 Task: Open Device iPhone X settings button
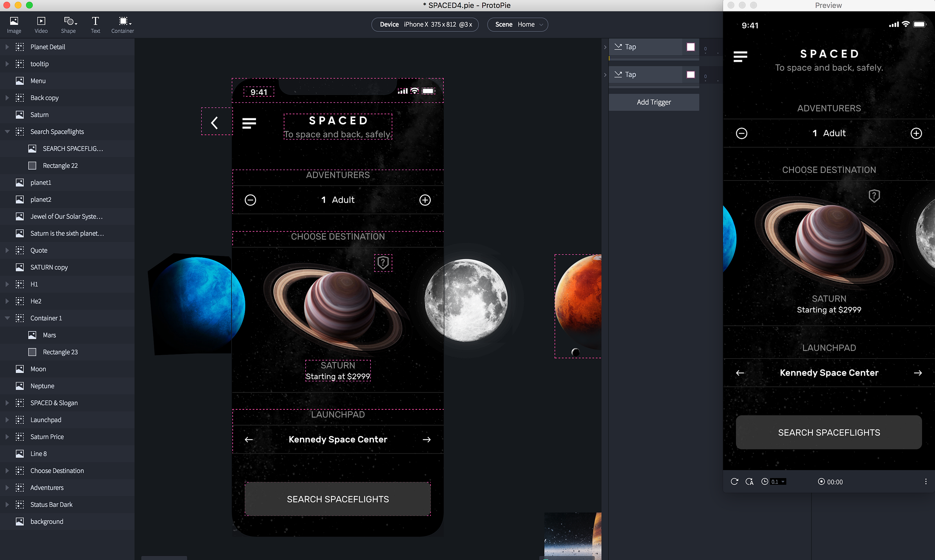click(425, 24)
